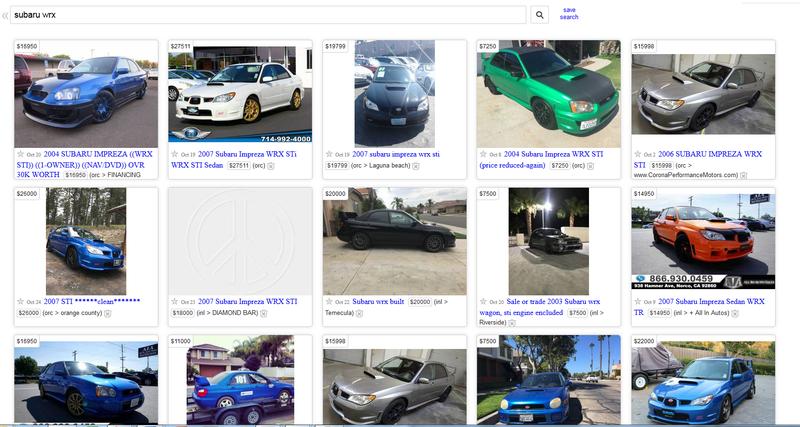Screen dimensions: 800x427
Task: Hide the $27511 WRX STI Sedan listing
Action: point(271,166)
